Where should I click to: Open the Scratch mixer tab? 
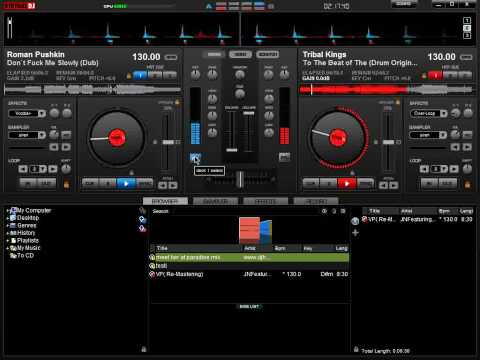point(268,54)
